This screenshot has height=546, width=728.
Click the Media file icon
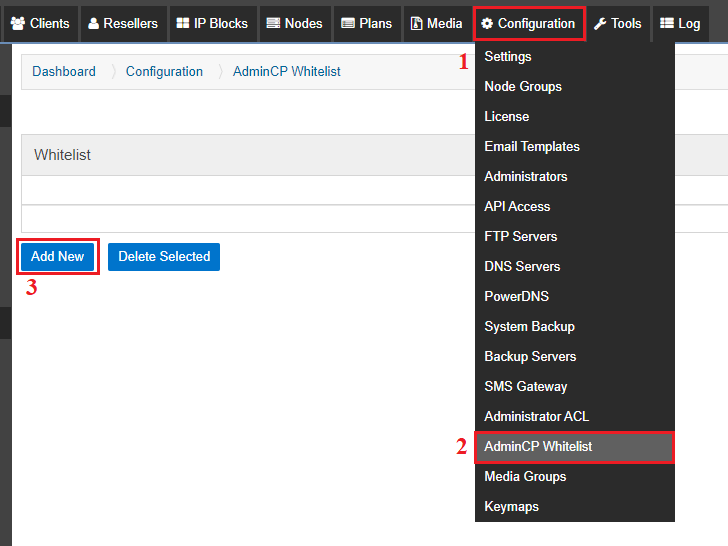coord(416,23)
